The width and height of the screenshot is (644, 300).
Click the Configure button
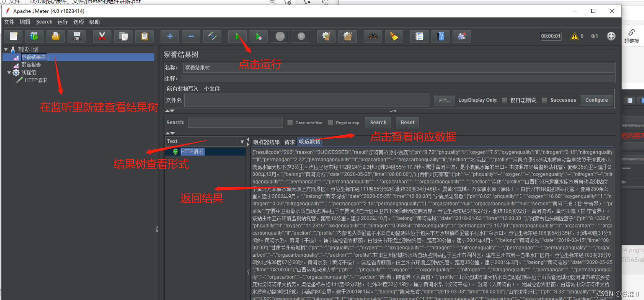pos(596,100)
